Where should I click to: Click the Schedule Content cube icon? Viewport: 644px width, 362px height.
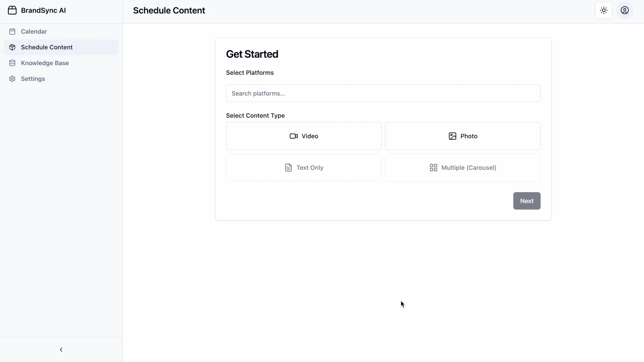[12, 47]
